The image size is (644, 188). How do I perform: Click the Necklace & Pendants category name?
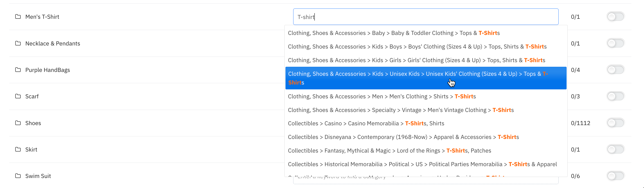53,43
